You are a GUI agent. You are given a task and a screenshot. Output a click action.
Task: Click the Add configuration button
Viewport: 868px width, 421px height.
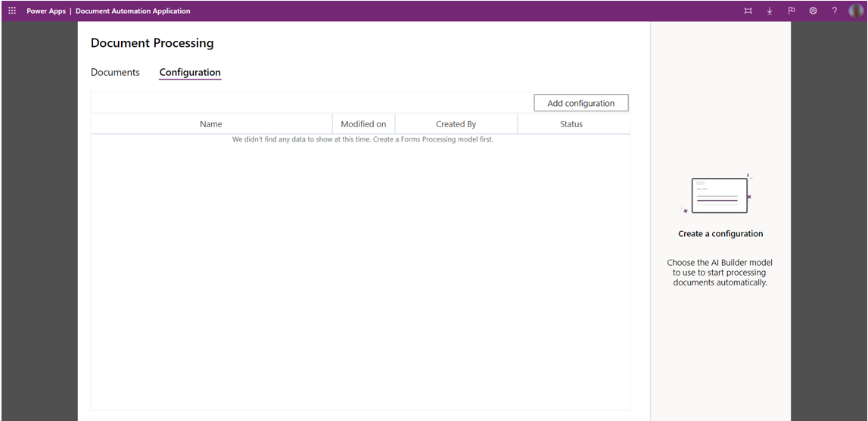tap(580, 103)
